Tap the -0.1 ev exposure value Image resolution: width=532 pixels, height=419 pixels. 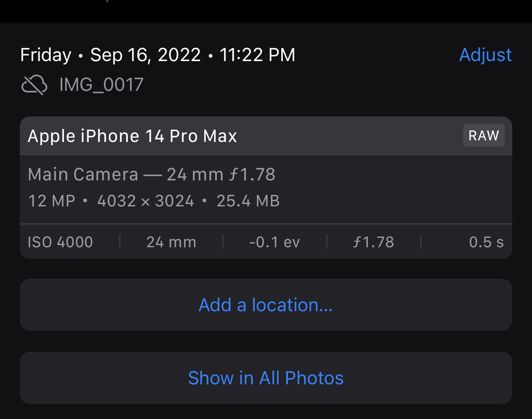tap(275, 242)
